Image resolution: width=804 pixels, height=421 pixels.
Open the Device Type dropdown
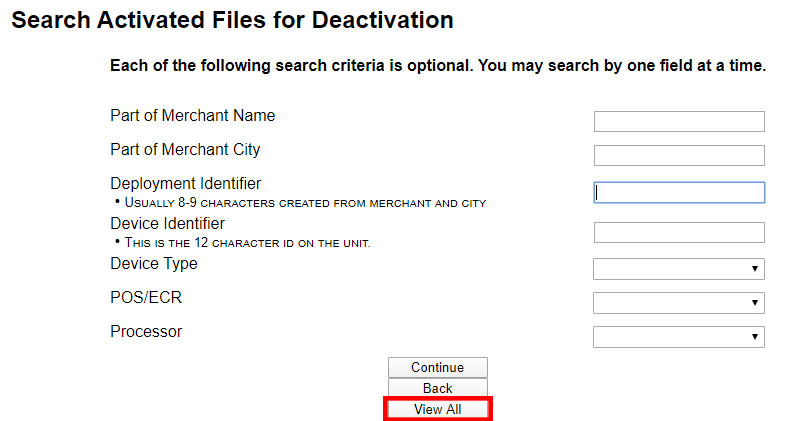[679, 269]
